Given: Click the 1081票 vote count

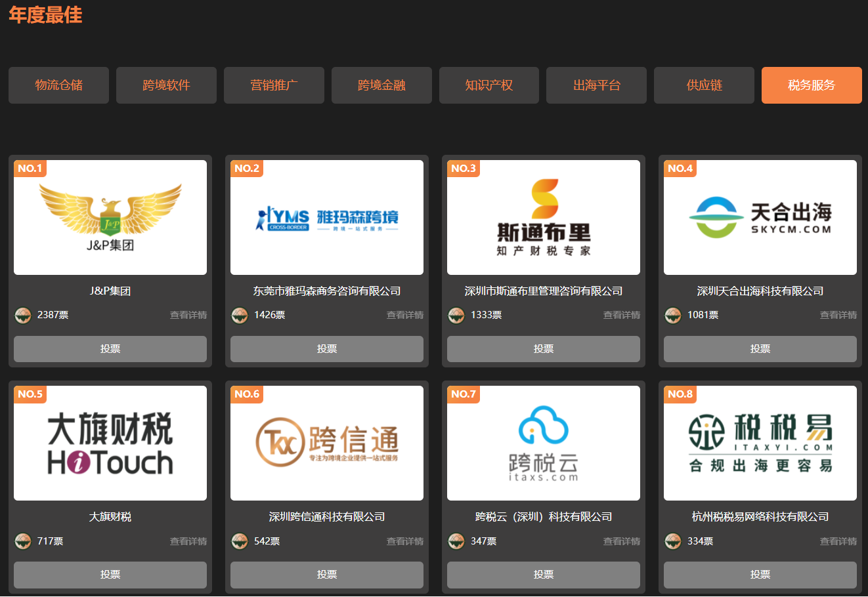Looking at the screenshot, I should pos(703,315).
